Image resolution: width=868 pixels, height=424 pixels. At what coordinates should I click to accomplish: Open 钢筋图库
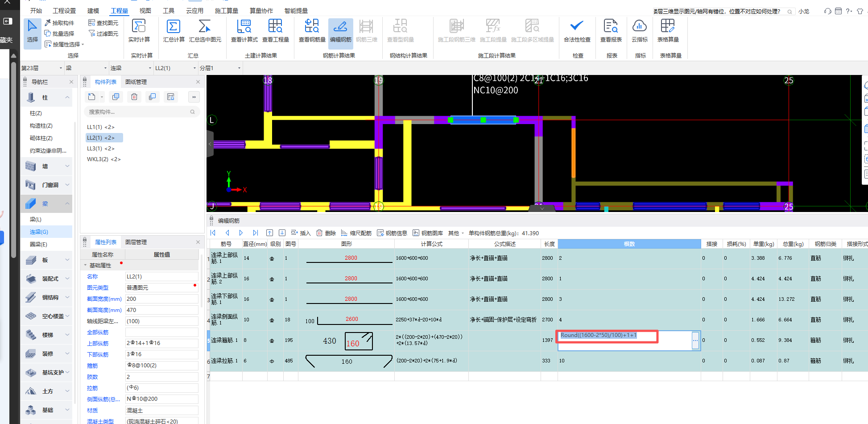point(428,233)
